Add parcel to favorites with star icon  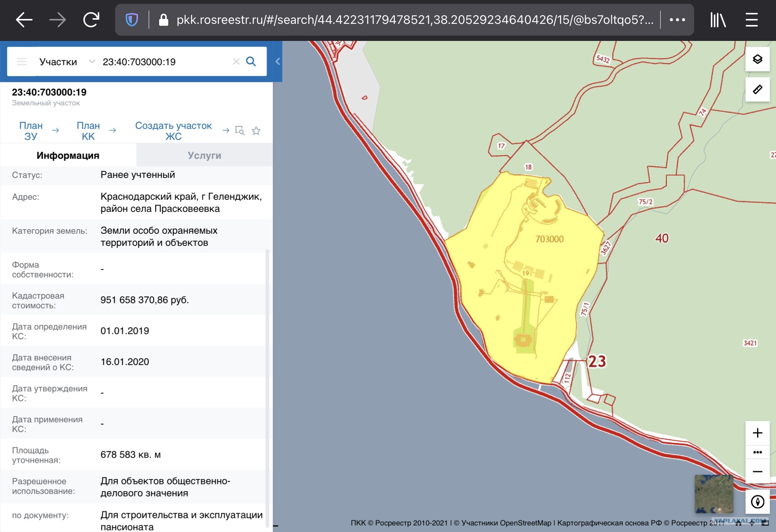256,130
